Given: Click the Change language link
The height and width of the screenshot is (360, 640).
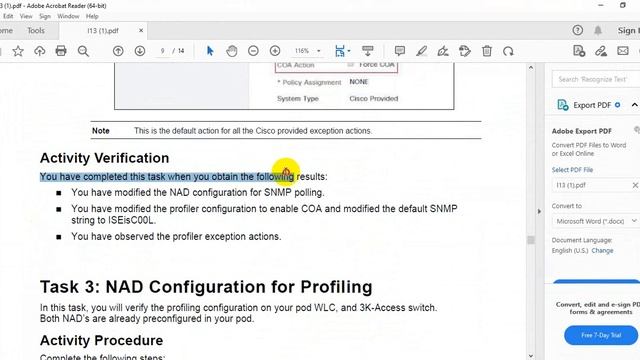Looking at the screenshot, I should pos(602,251).
